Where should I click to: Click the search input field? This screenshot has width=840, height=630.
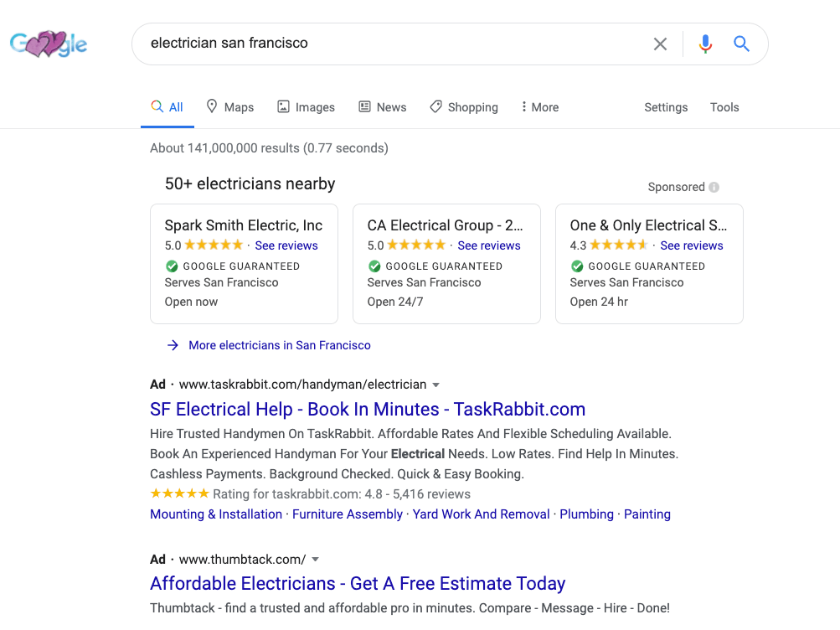[x=394, y=44]
